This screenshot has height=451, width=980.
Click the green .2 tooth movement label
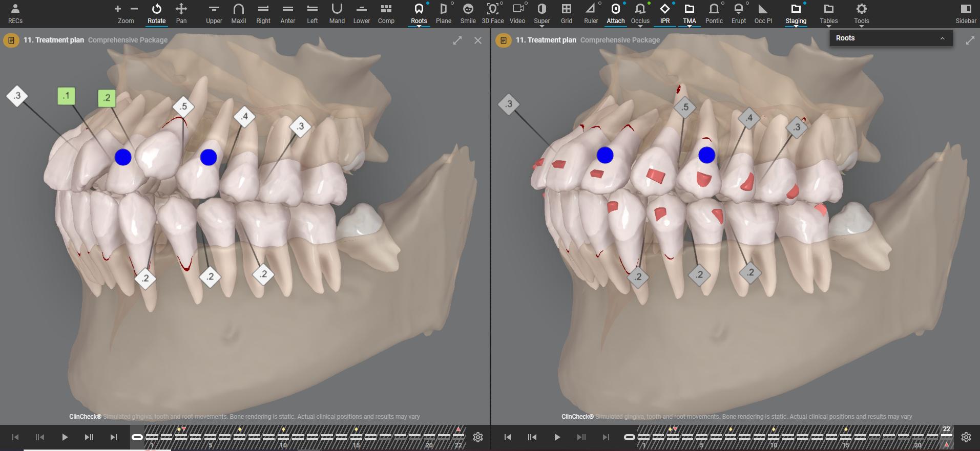pos(107,98)
